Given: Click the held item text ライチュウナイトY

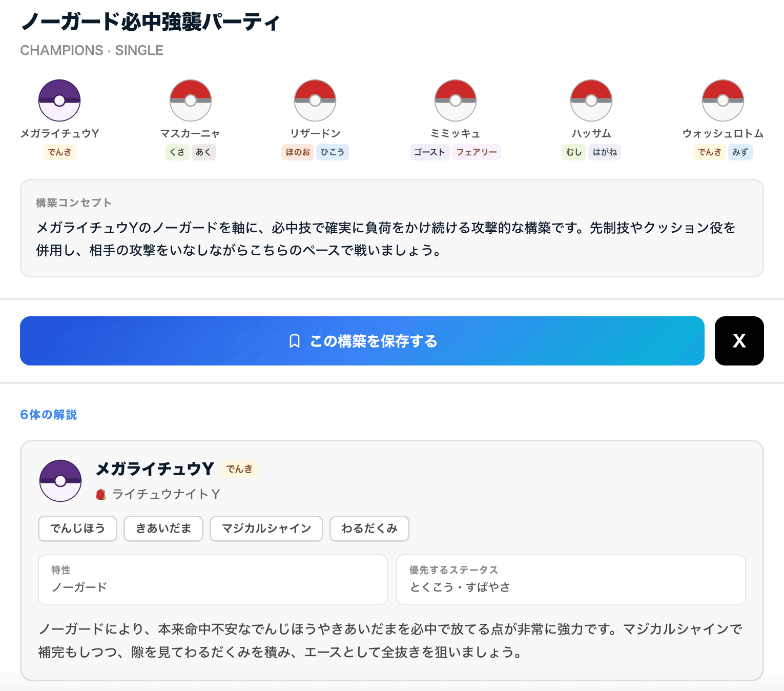Looking at the screenshot, I should [166, 494].
